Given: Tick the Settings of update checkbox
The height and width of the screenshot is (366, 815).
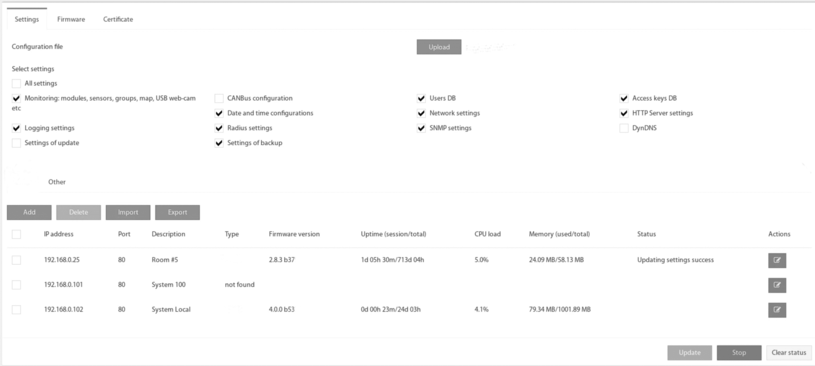Looking at the screenshot, I should click(x=17, y=143).
